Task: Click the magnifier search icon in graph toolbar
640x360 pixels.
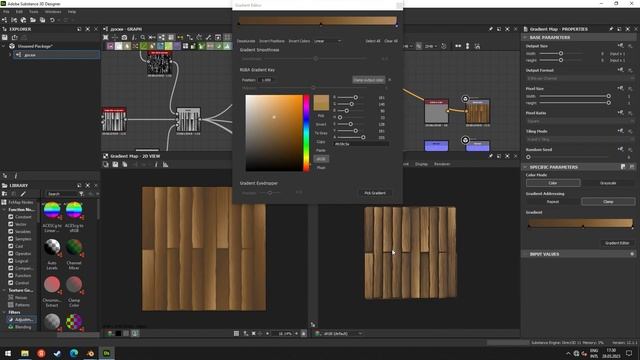Action: pos(142,37)
